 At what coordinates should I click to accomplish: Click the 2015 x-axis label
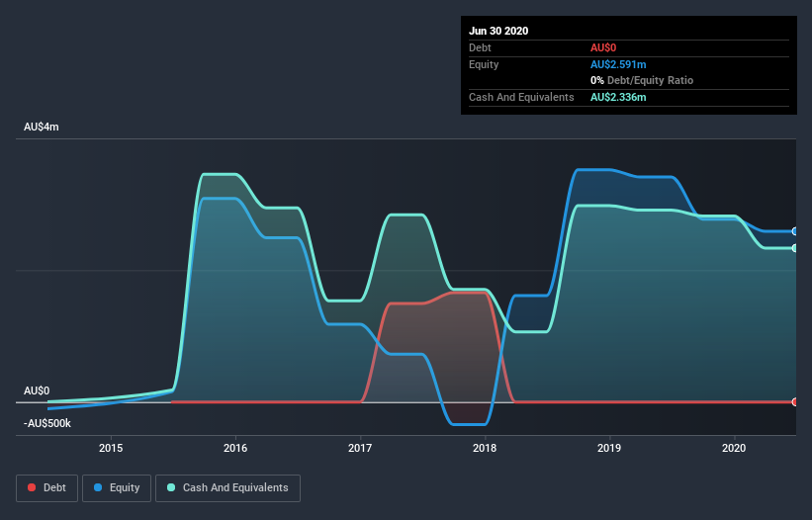(111, 448)
